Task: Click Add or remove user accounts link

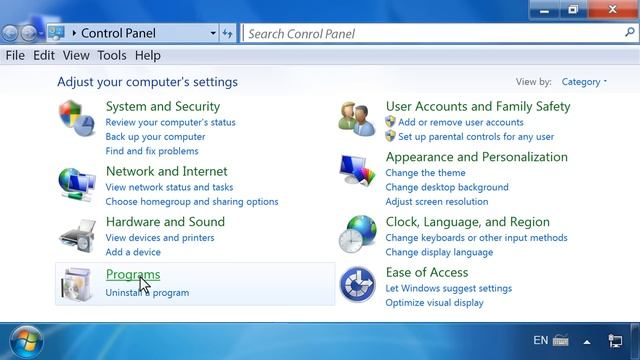Action: point(461,122)
